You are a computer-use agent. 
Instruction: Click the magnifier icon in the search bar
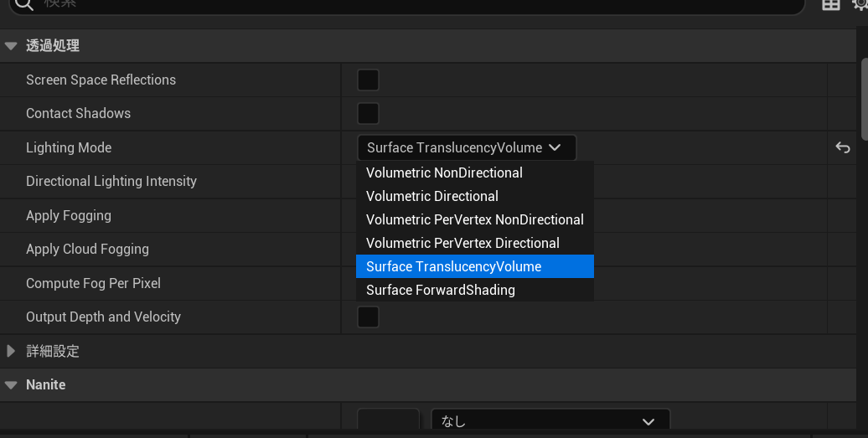point(25,5)
